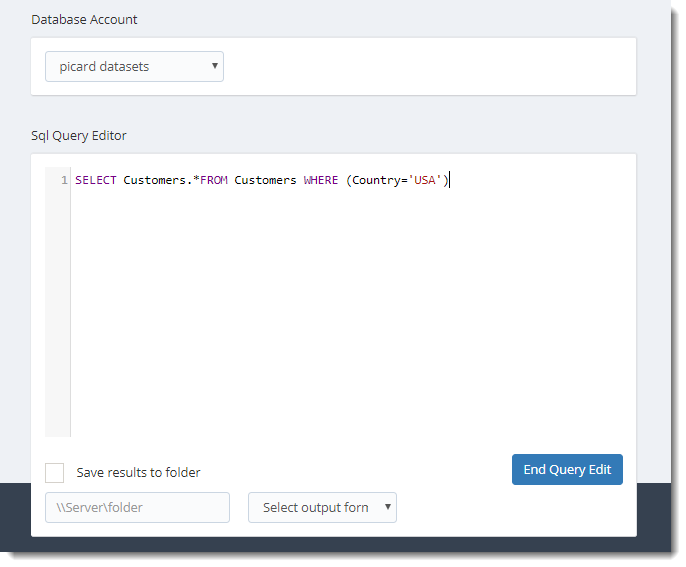Click the End Query Edit button
686x567 pixels.
click(x=567, y=469)
